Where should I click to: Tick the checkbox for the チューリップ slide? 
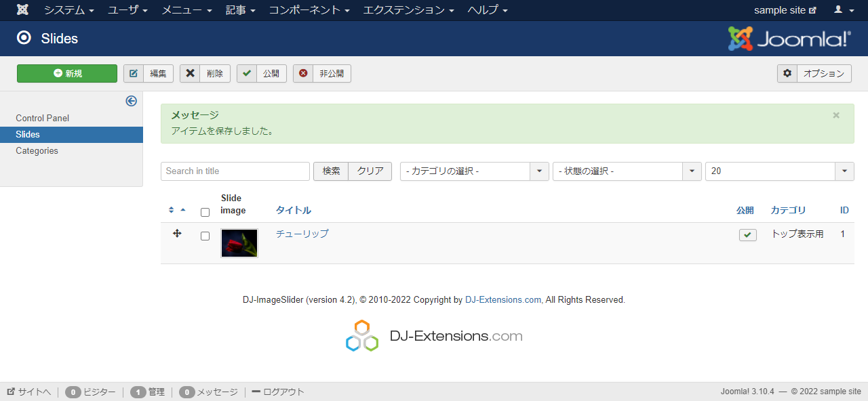(205, 236)
